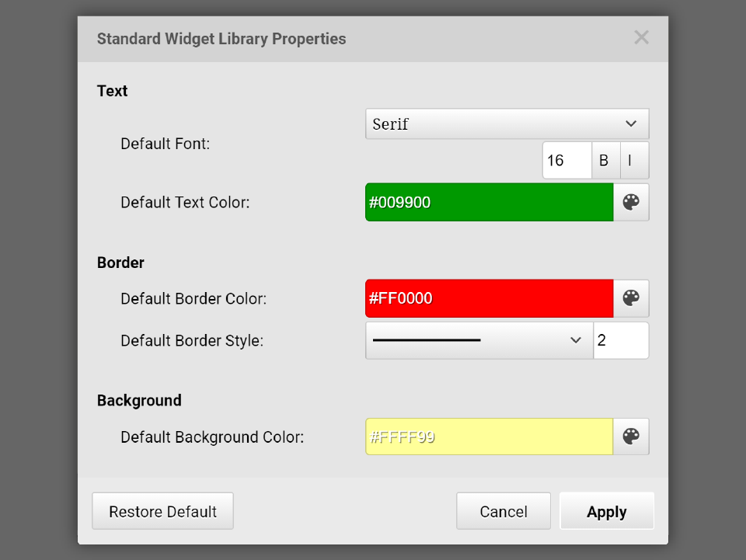This screenshot has height=560, width=746.
Task: Apply the widget library properties
Action: [x=606, y=511]
